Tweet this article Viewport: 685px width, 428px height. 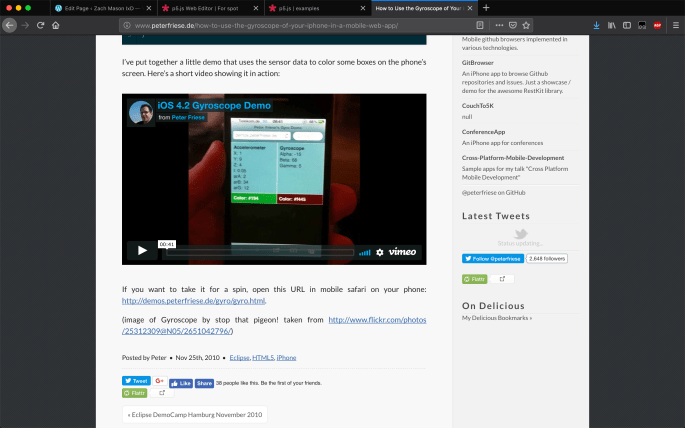pos(136,381)
